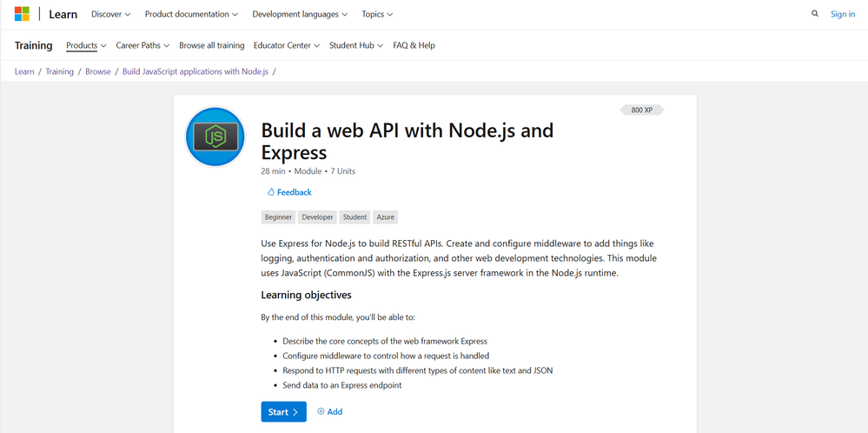Image resolution: width=868 pixels, height=433 pixels.
Task: Expand the Products training menu
Action: tap(86, 45)
